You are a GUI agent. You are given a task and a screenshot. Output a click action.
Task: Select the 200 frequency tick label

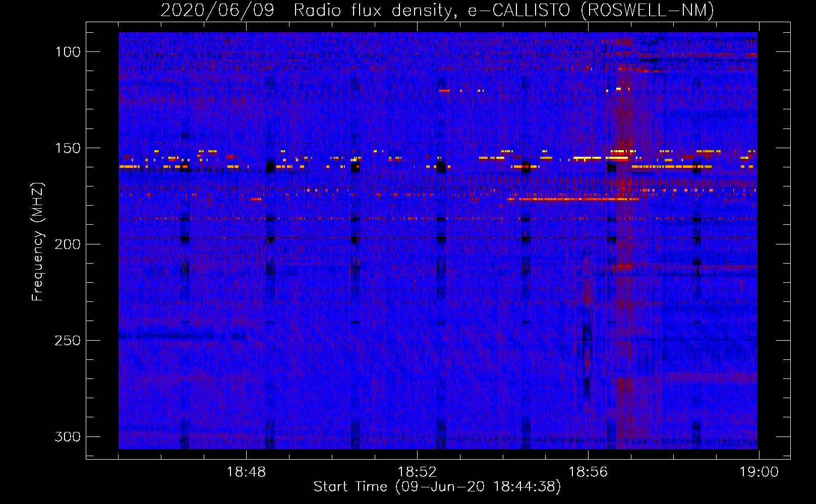click(68, 244)
